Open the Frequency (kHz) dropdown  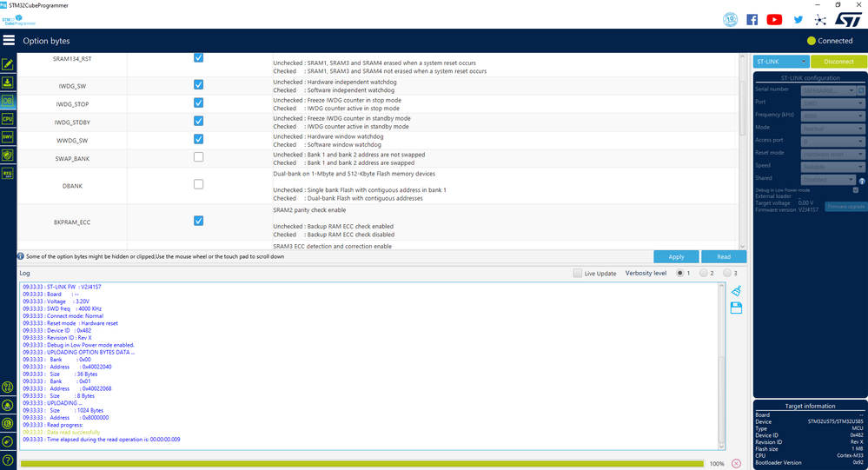[832, 116]
